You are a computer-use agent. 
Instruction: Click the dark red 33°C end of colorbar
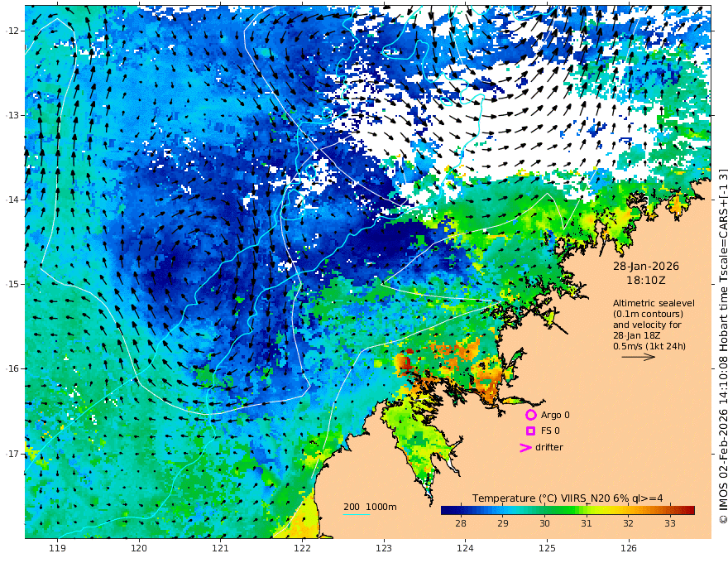point(689,510)
